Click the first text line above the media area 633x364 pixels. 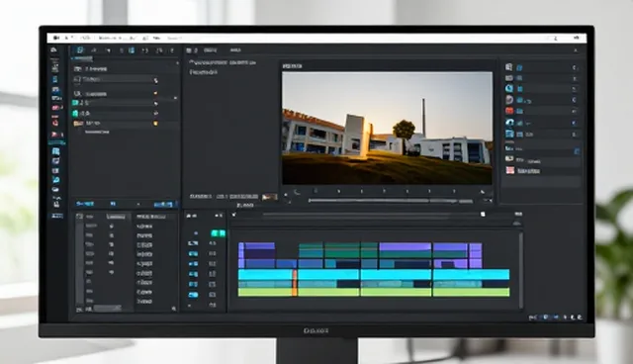click(223, 62)
